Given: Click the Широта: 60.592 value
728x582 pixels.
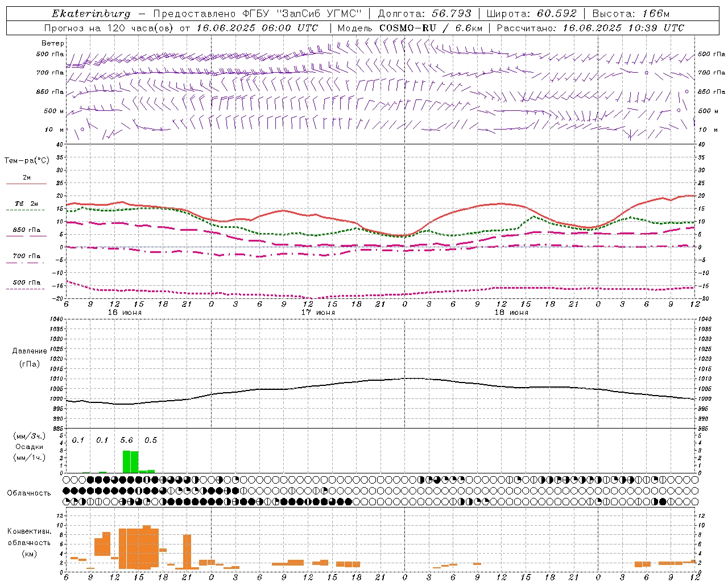Looking at the screenshot, I should tap(532, 14).
